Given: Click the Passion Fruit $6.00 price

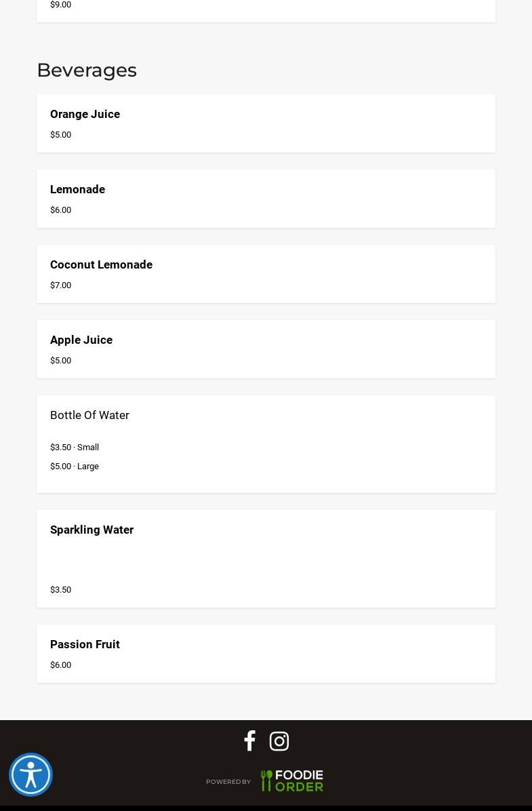Looking at the screenshot, I should tap(60, 665).
